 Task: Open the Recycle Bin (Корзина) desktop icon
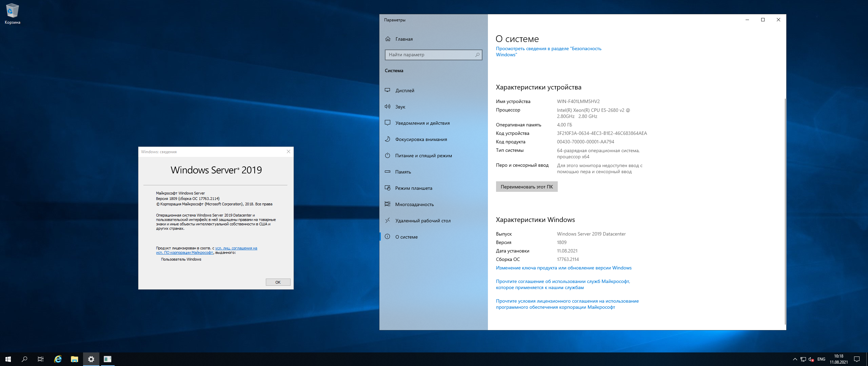pos(12,14)
